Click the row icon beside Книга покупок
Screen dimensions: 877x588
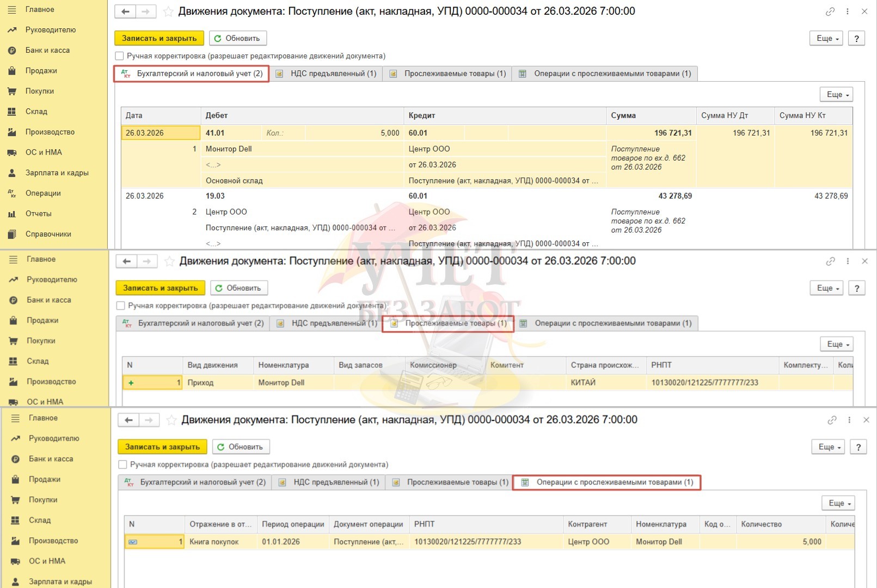point(133,542)
